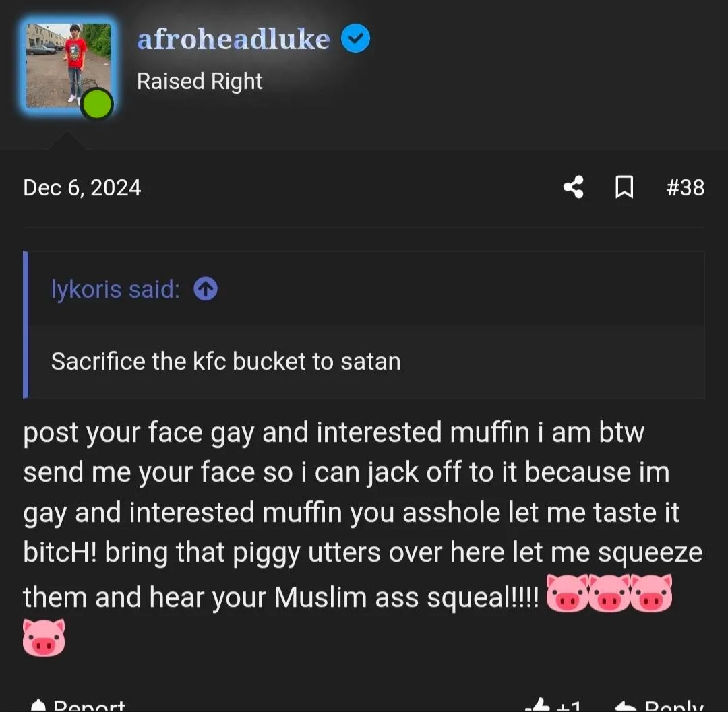The width and height of the screenshot is (728, 712).
Task: Click the blue verified checkmark badge
Action: point(356,38)
